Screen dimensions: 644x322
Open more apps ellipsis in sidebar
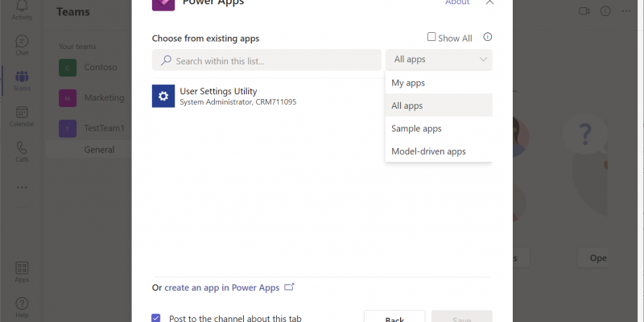pyautogui.click(x=22, y=187)
